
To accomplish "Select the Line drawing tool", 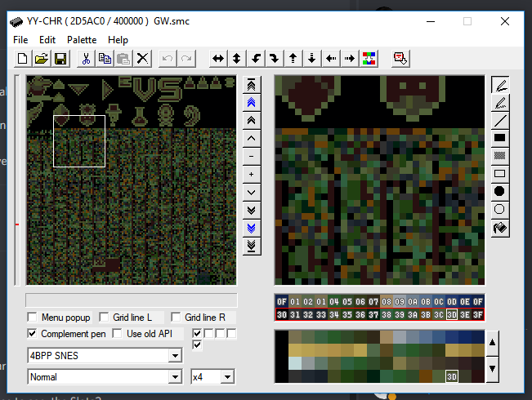I will (x=500, y=120).
